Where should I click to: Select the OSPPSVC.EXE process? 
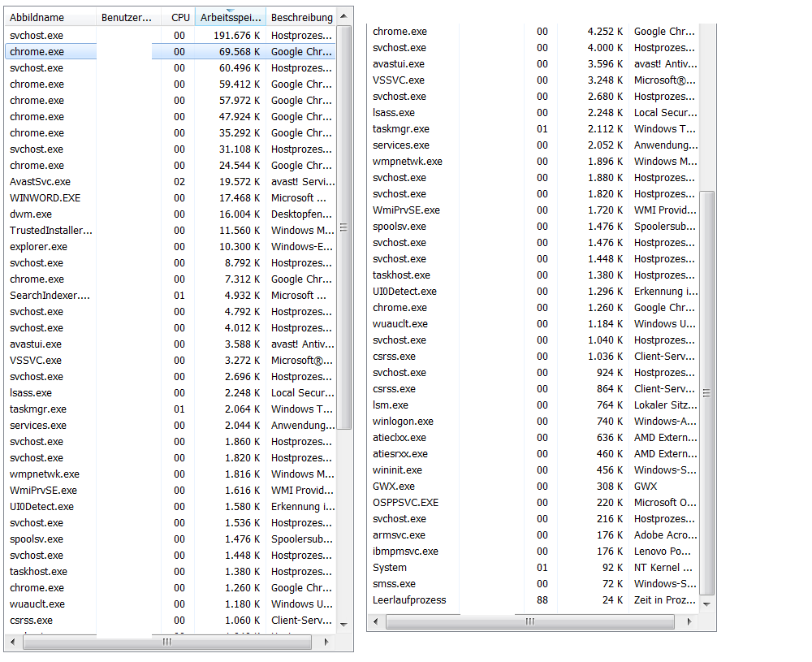click(x=533, y=503)
